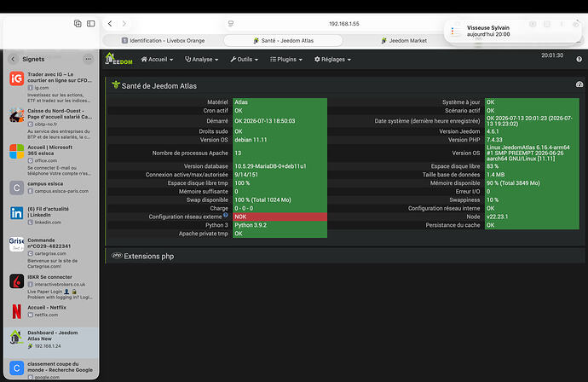Click the red NOK status cell
This screenshot has width=588, height=382.
pyautogui.click(x=280, y=217)
